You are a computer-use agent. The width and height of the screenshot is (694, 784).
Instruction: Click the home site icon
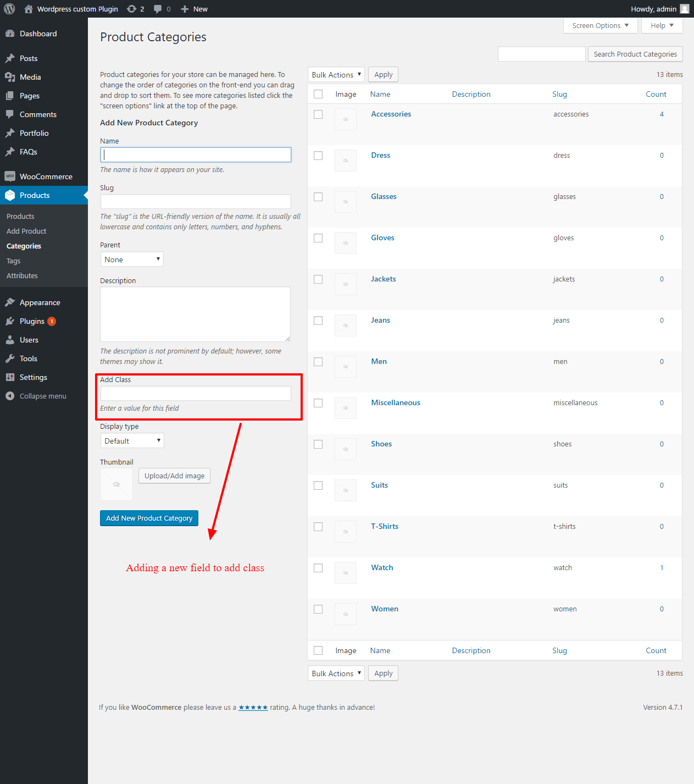pyautogui.click(x=29, y=9)
